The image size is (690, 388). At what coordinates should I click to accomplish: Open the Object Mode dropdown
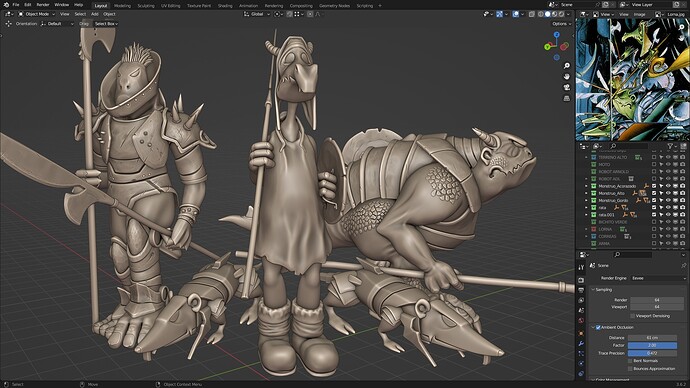37,14
